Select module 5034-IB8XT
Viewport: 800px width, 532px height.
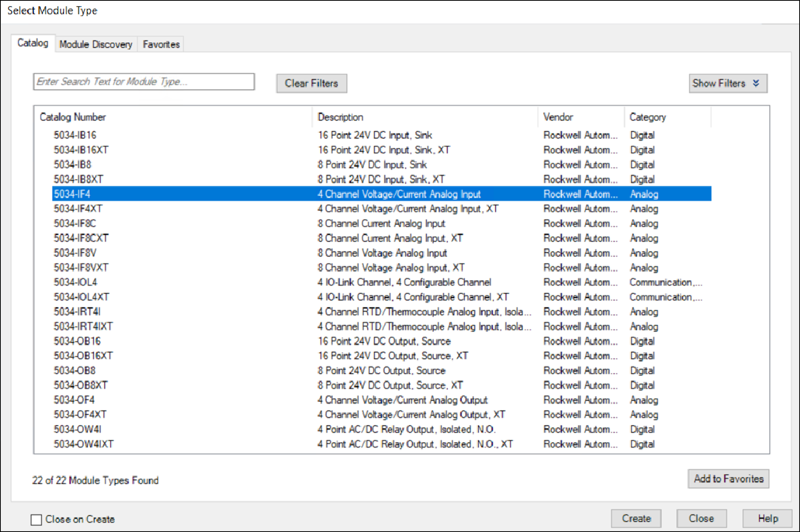pyautogui.click(x=382, y=179)
